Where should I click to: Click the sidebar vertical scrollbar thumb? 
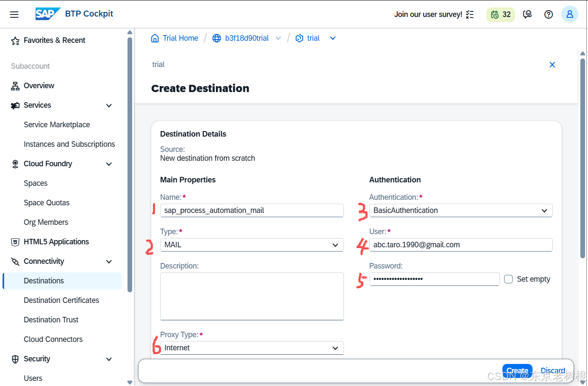pos(130,165)
